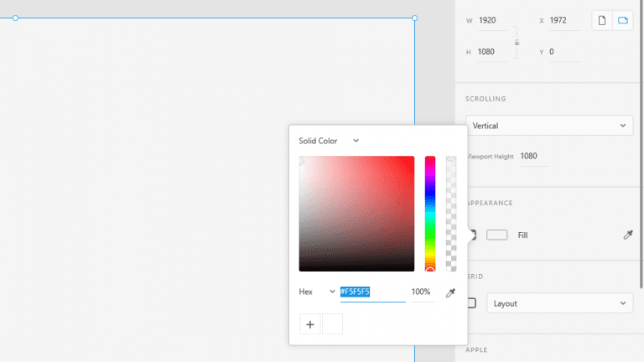This screenshot has width=644, height=362.
Task: Click the top-left artboard selection handle
Action: [x=15, y=18]
